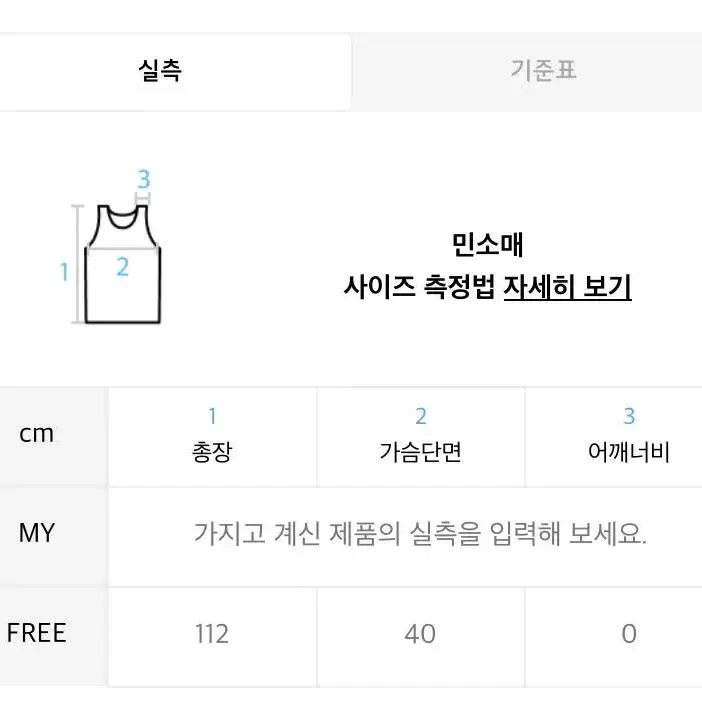This screenshot has width=702, height=702.
Task: Click the MY measurement input placeholder text
Action: click(420, 534)
